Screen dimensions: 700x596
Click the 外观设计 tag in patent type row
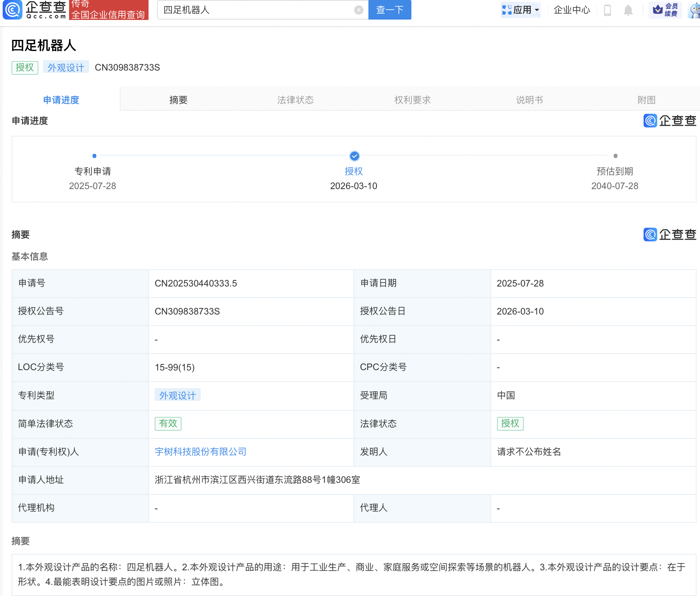(x=177, y=395)
